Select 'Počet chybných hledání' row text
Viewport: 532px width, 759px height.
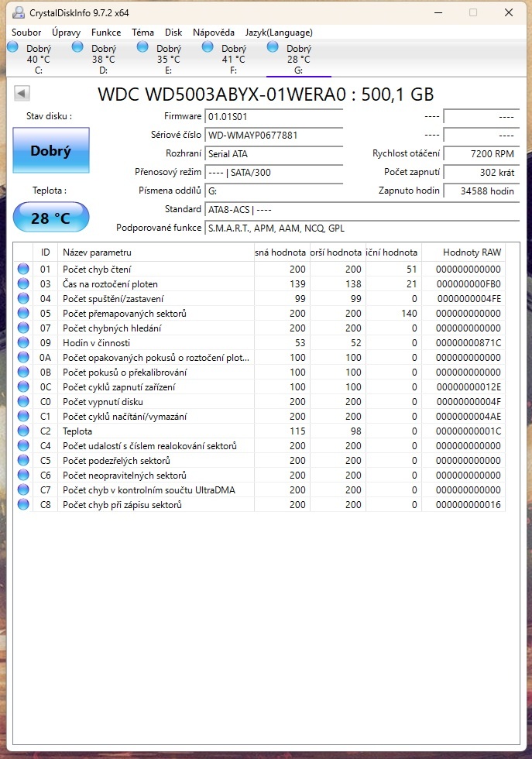point(112,328)
